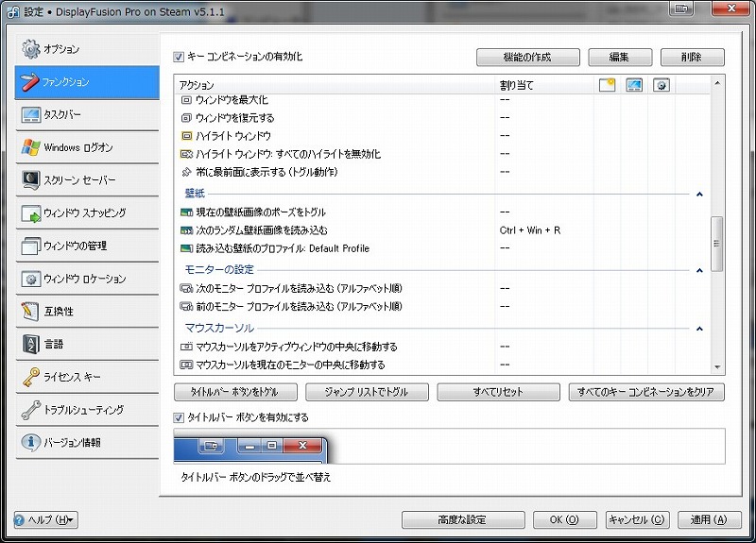
Task: Click the 現在の壁紙画像のポーズをトグル row icon
Action: (x=186, y=212)
